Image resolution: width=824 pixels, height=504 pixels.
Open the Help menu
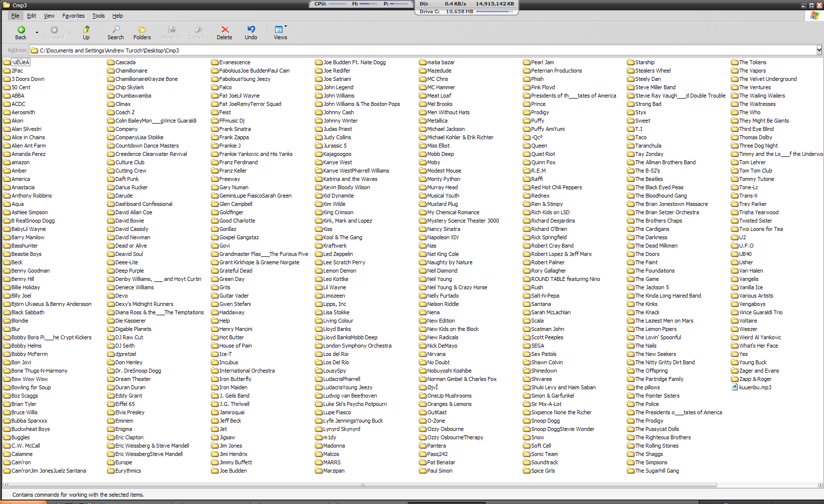point(118,16)
